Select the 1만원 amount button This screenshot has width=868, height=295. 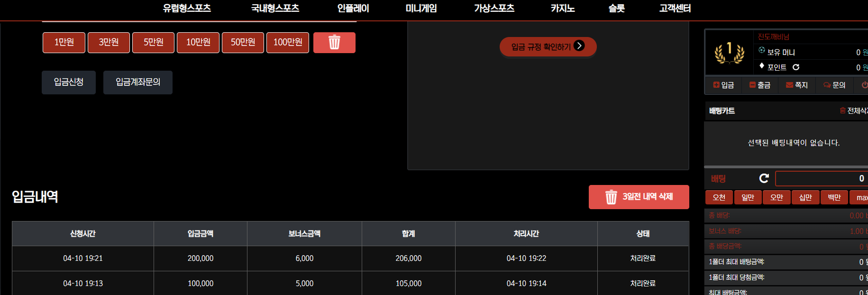(64, 43)
